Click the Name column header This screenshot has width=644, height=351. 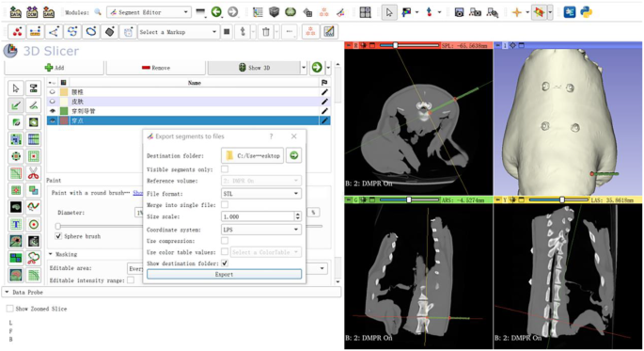[x=195, y=83]
